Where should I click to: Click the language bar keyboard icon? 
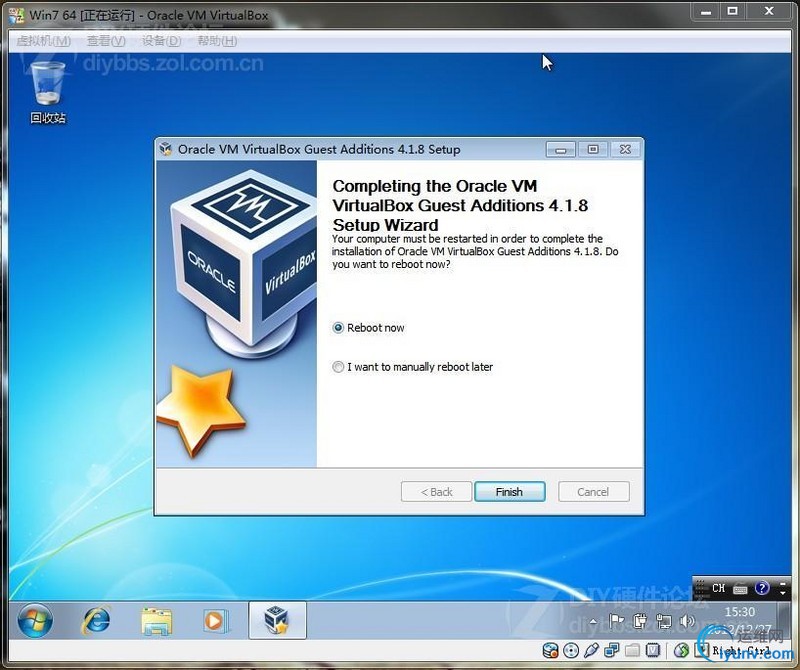tap(740, 589)
